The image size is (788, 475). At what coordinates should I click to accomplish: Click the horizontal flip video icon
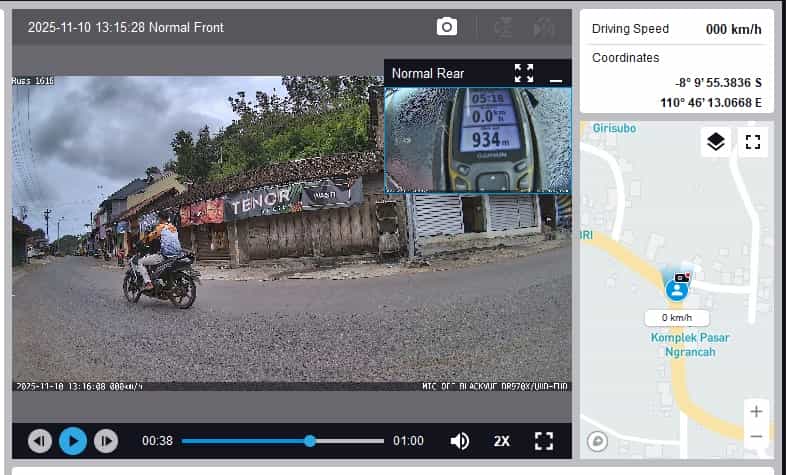click(x=544, y=27)
